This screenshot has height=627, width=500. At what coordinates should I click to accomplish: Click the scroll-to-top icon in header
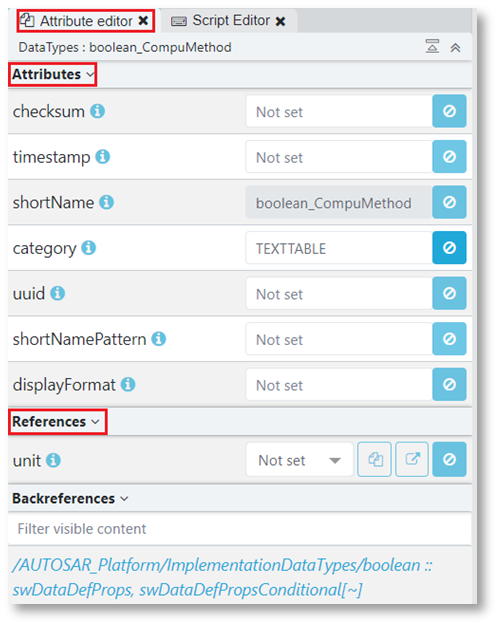[x=432, y=46]
